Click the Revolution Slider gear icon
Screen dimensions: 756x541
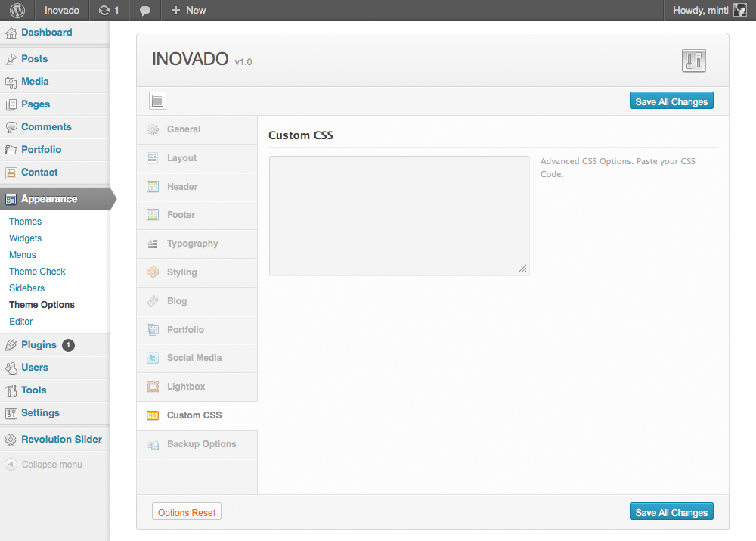coord(11,439)
